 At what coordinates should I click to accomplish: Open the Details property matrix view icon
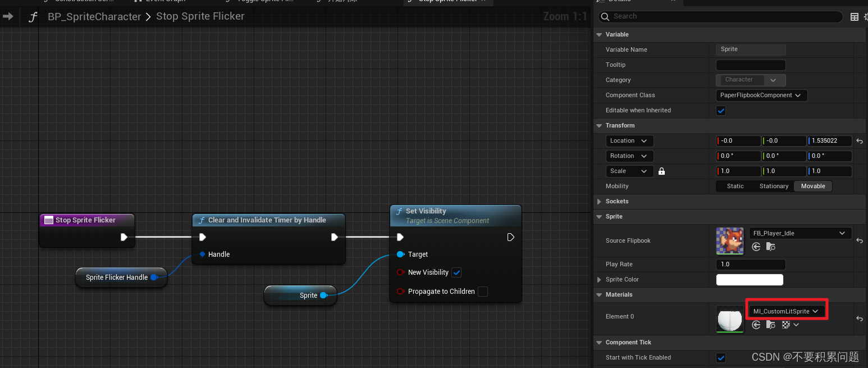tap(855, 17)
